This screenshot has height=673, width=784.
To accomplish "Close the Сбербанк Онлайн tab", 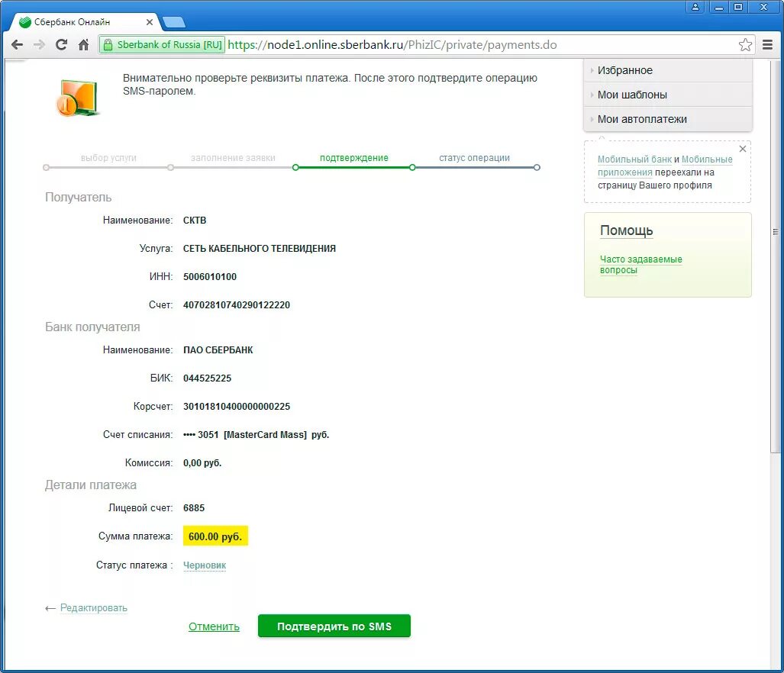I will click(x=149, y=22).
